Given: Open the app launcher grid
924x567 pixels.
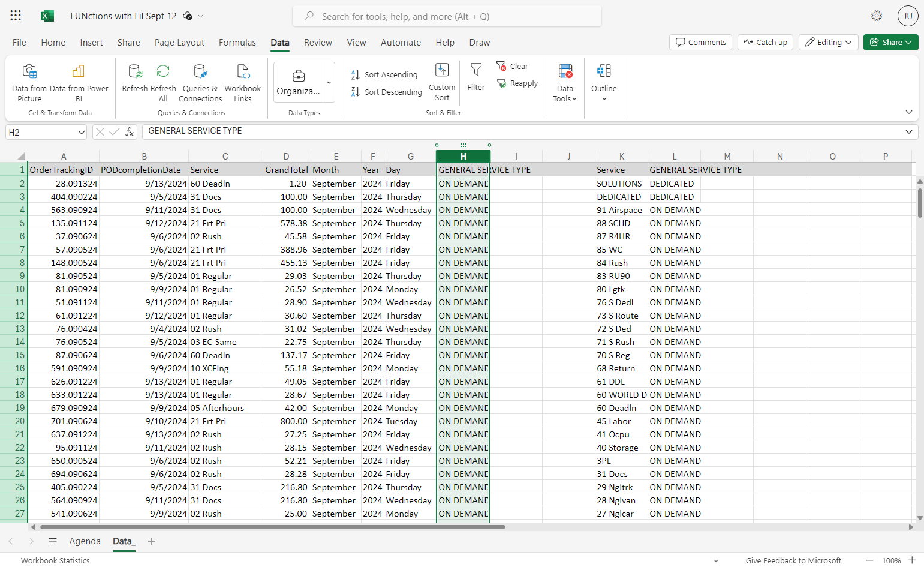Looking at the screenshot, I should coord(16,16).
